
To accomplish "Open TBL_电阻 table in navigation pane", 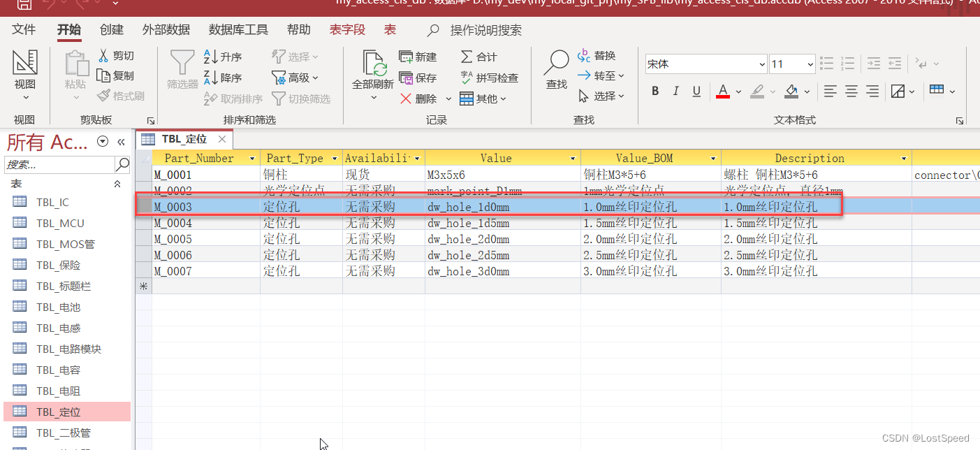I will point(59,391).
